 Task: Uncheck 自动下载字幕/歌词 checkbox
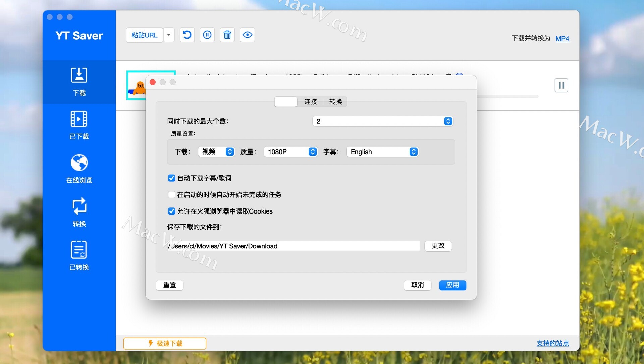tap(171, 178)
